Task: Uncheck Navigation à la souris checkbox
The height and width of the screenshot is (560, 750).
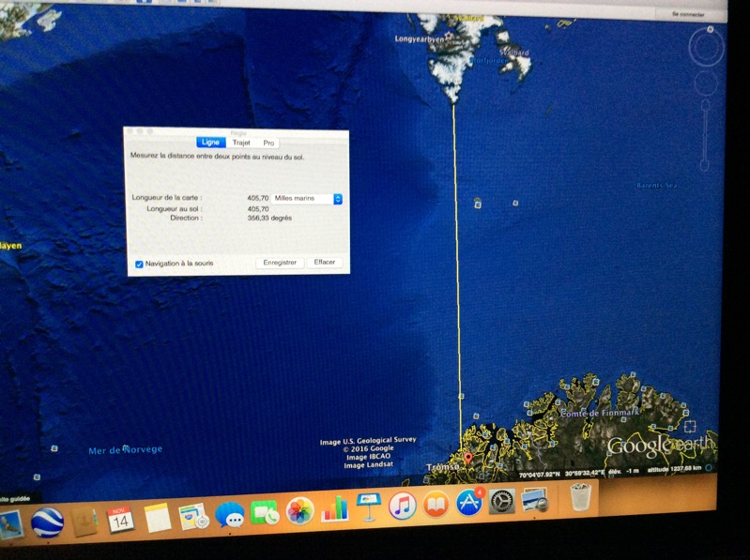Action: (x=140, y=264)
